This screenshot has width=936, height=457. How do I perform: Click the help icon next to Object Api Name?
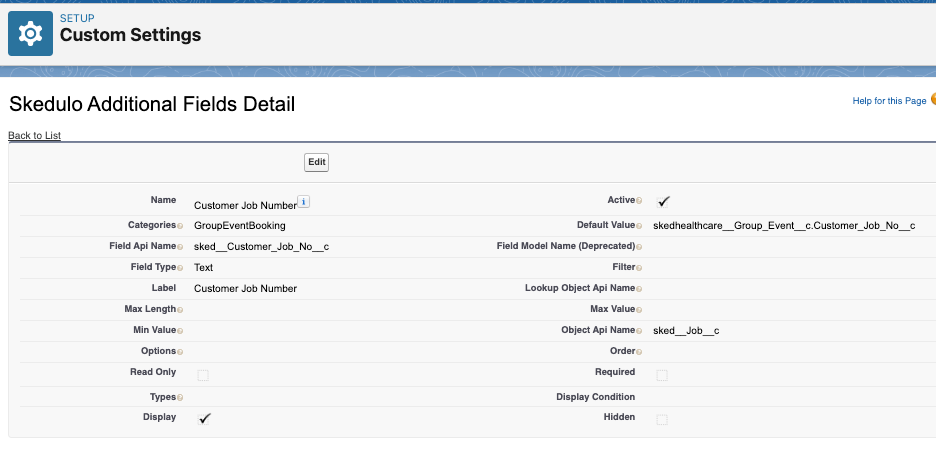coord(639,331)
